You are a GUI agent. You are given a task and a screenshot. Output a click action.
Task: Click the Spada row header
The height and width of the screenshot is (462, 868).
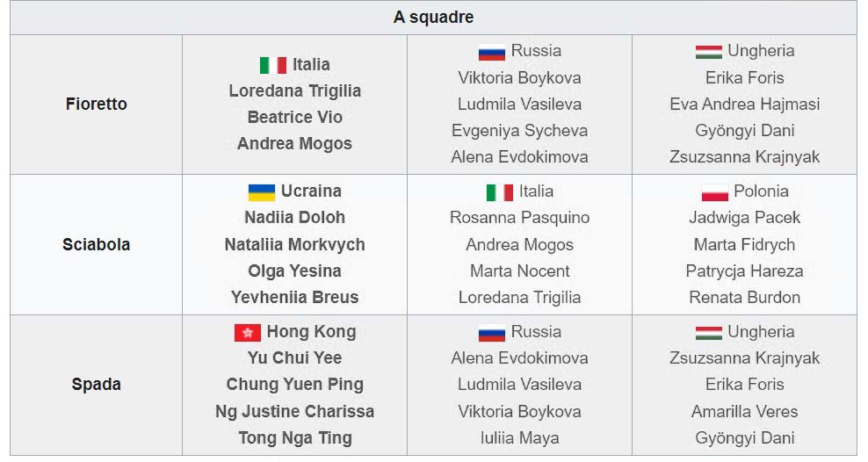(97, 385)
